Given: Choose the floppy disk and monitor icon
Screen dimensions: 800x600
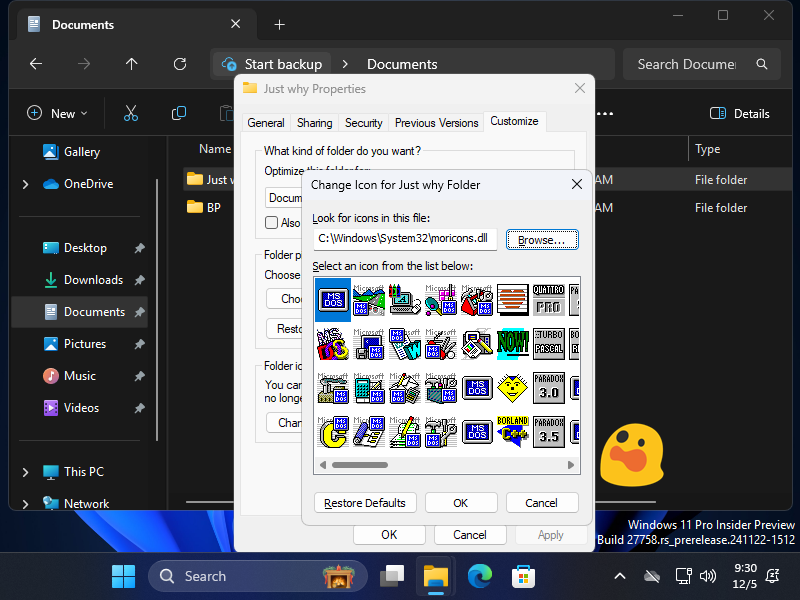Looking at the screenshot, I should pyautogui.click(x=369, y=344).
